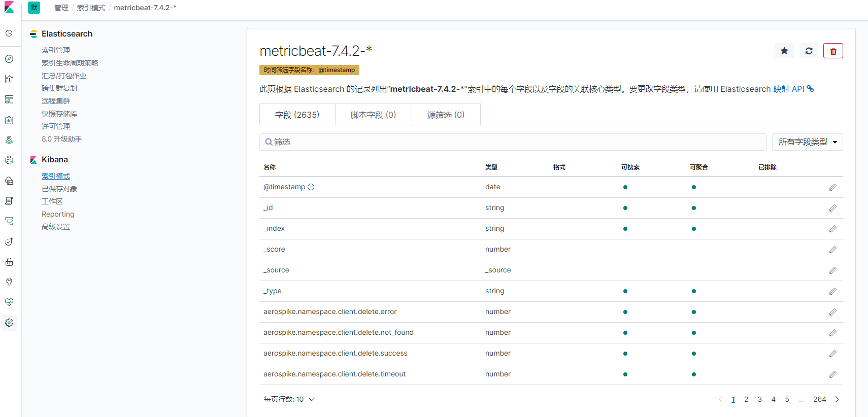Go to page 2 of fields
Screen dimensions: 868x417
tap(746, 399)
